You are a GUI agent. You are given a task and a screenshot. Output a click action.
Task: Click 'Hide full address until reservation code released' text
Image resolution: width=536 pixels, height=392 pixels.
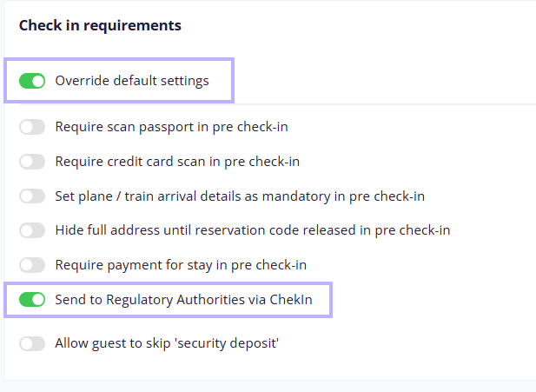coord(253,230)
